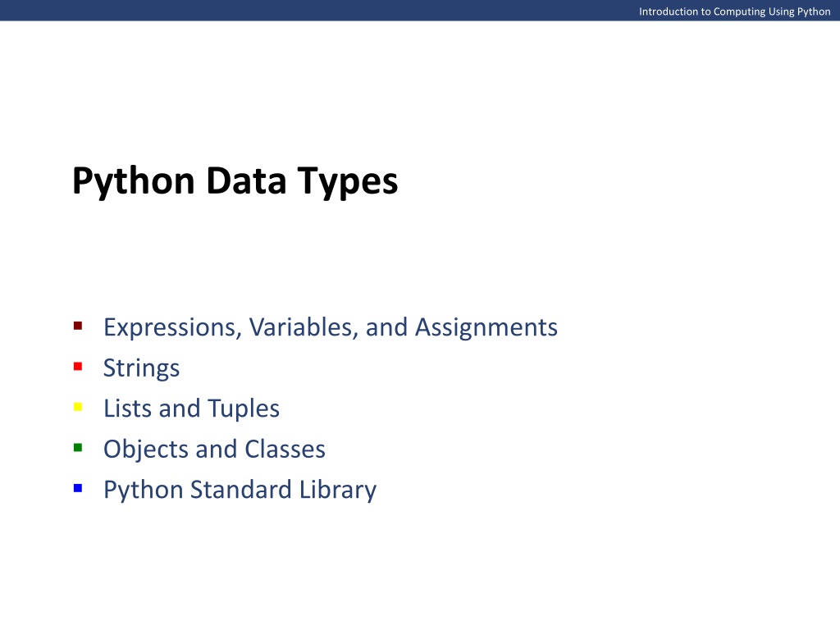Click Python Standard Library text

pos(240,491)
